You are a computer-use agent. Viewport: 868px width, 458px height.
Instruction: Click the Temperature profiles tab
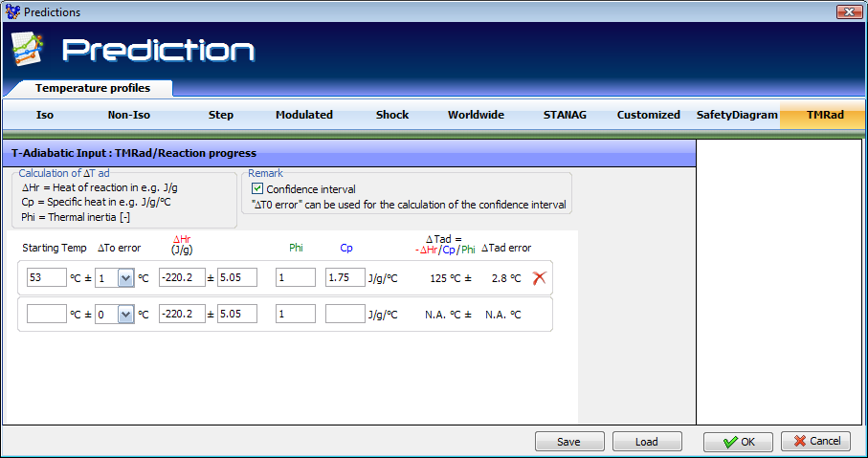(x=93, y=88)
